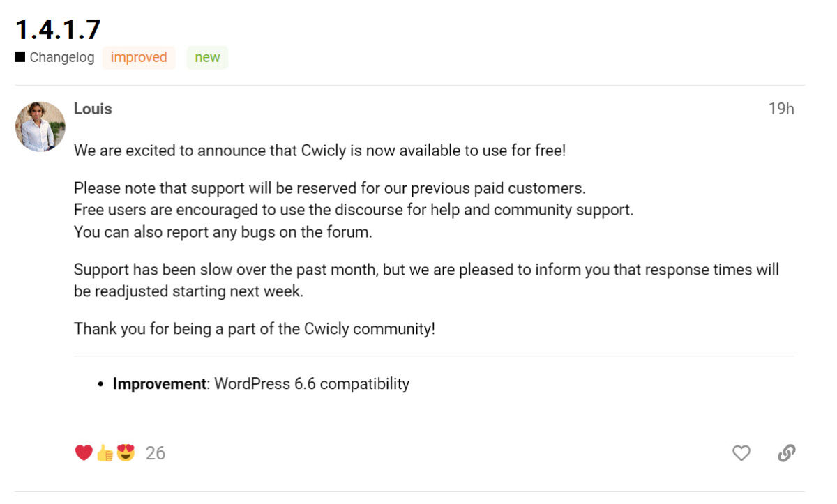Click the black Changelog category icon
The height and width of the screenshot is (504, 837).
19,57
